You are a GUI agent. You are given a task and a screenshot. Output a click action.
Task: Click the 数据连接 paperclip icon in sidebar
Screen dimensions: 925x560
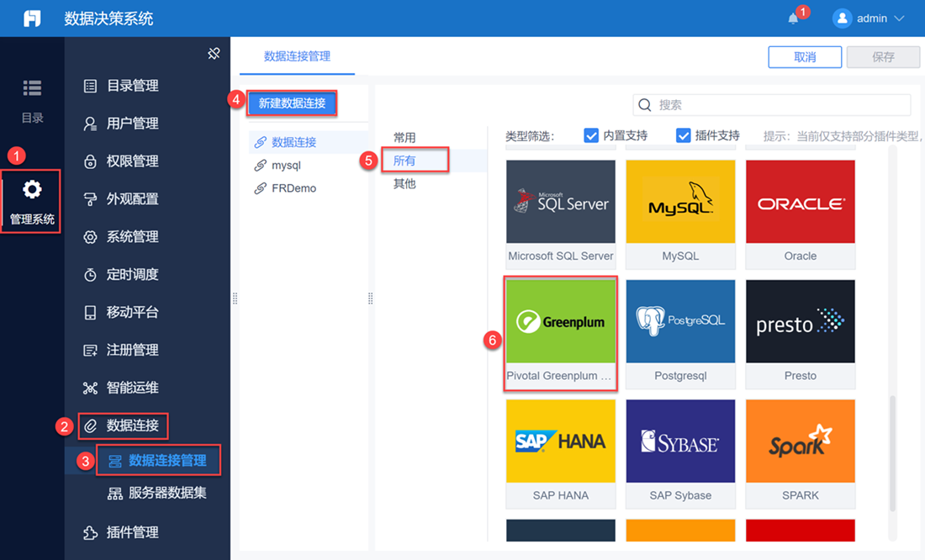[90, 426]
